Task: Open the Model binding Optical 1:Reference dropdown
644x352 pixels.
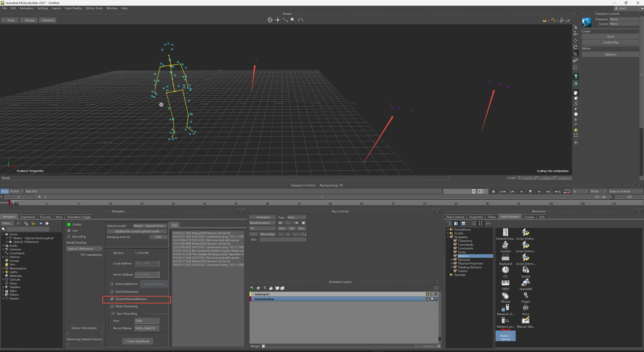Action: 84,249
